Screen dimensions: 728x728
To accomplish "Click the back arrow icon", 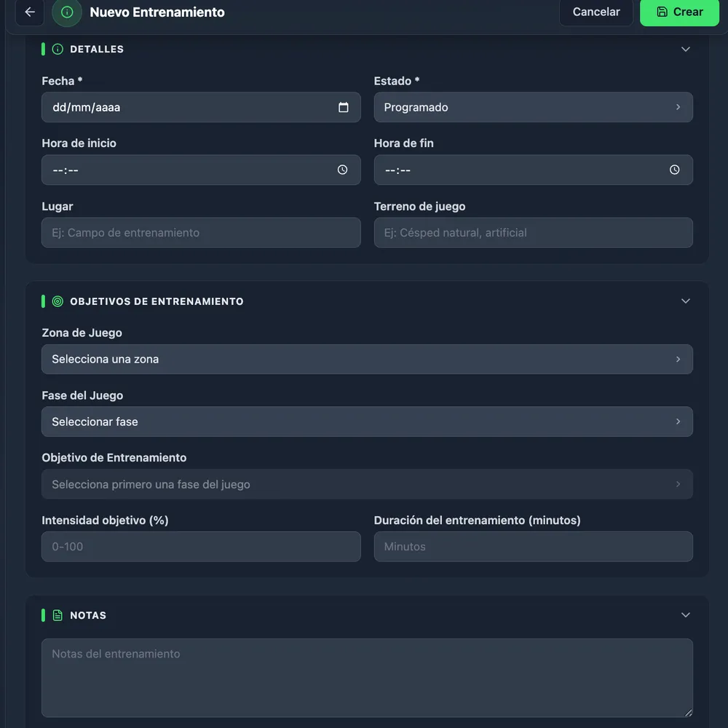I will pos(30,12).
